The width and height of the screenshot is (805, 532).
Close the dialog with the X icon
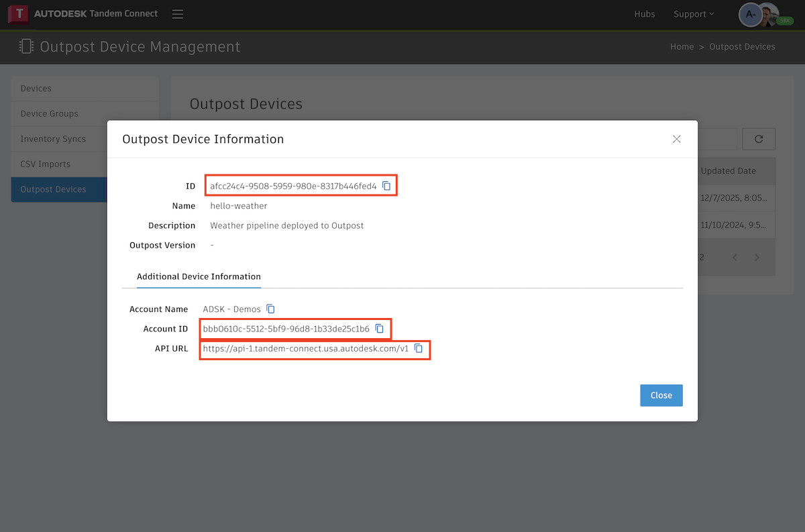(676, 139)
